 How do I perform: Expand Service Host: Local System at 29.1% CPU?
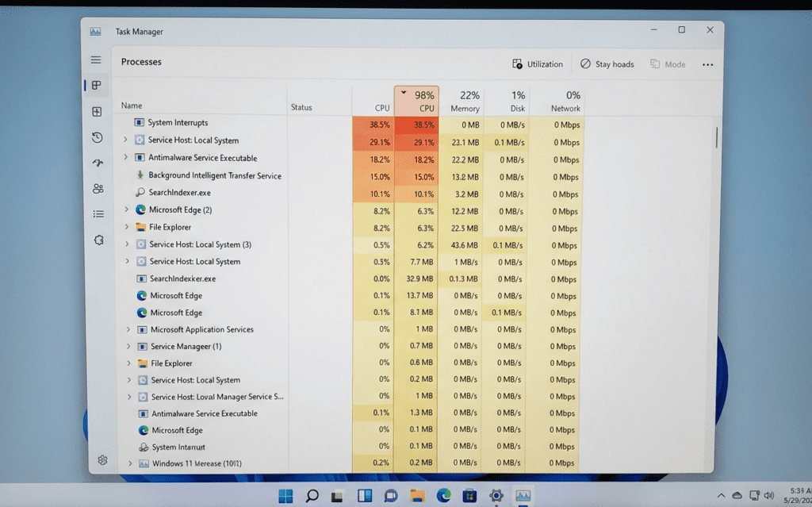tap(124, 140)
